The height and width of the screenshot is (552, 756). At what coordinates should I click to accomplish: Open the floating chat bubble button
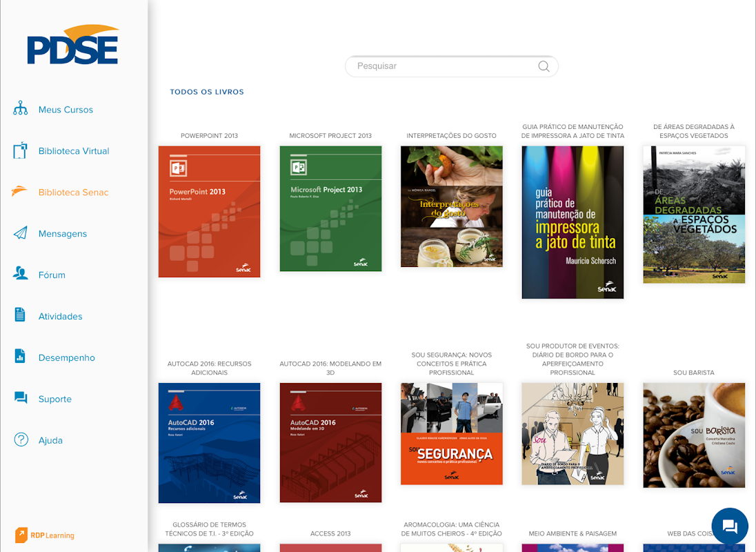730,526
